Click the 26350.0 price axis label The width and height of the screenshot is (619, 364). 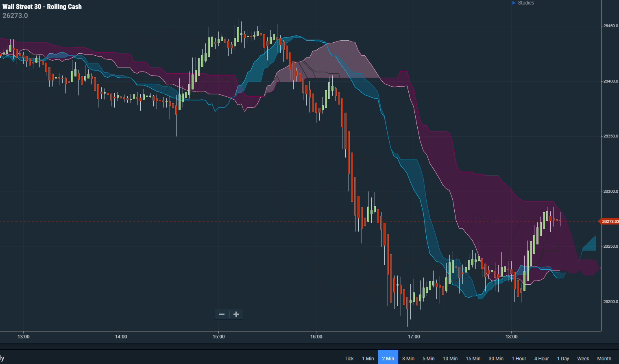tap(610, 136)
